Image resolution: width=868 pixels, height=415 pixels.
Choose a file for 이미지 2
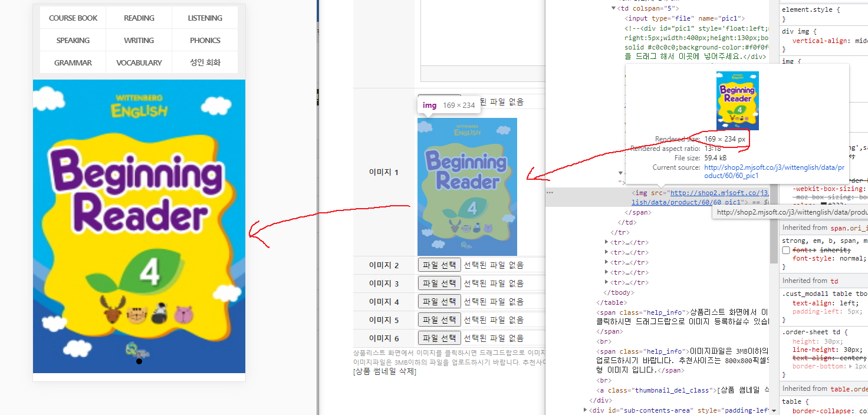[439, 265]
